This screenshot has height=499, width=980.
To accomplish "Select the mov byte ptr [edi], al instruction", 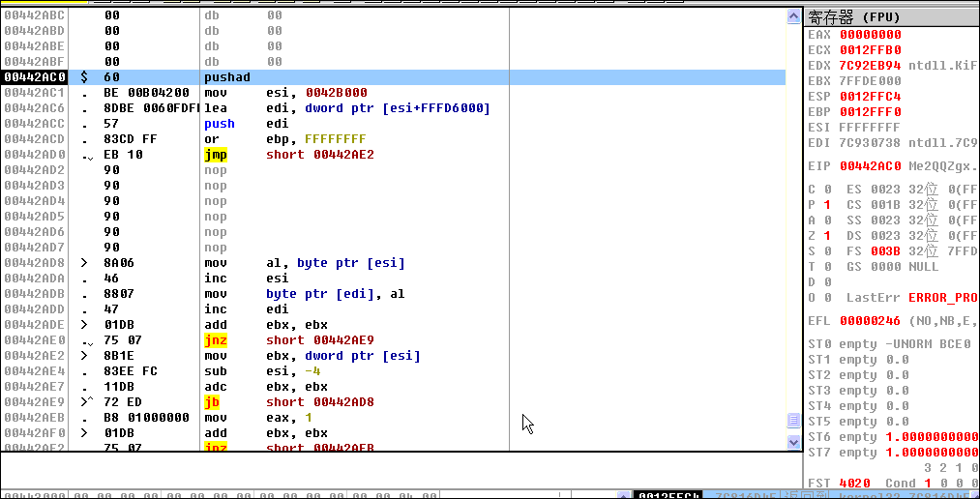I will (305, 294).
